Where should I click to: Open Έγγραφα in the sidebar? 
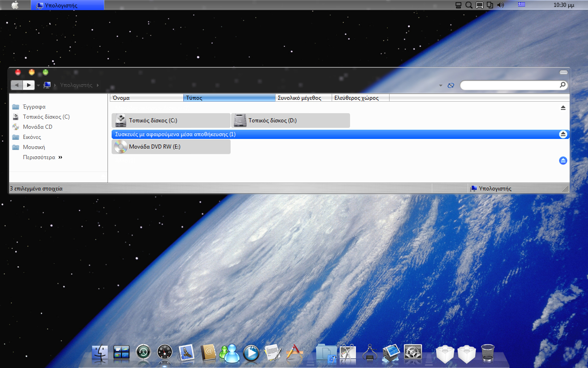click(34, 107)
